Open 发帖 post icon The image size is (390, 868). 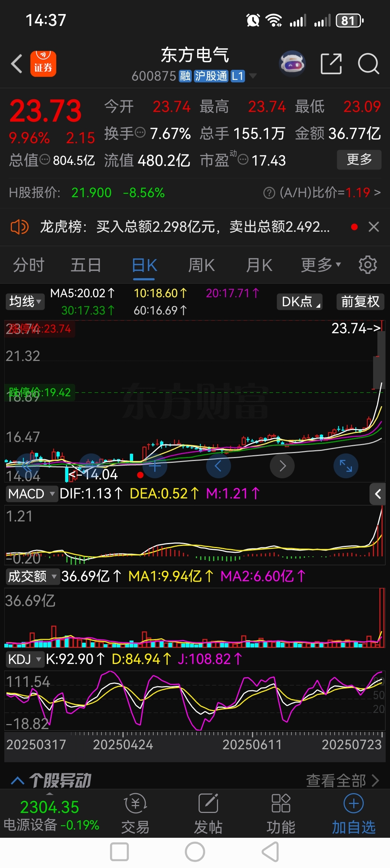(208, 814)
